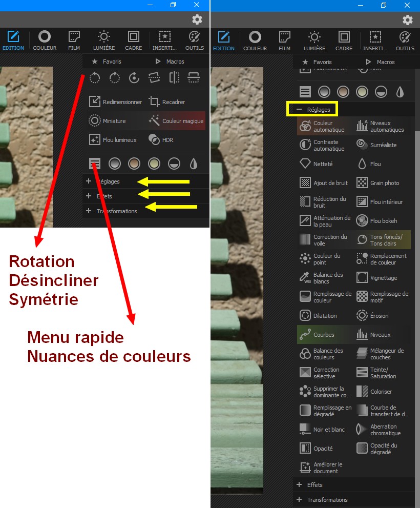Open INSERTI... tab in right window

coord(375,41)
